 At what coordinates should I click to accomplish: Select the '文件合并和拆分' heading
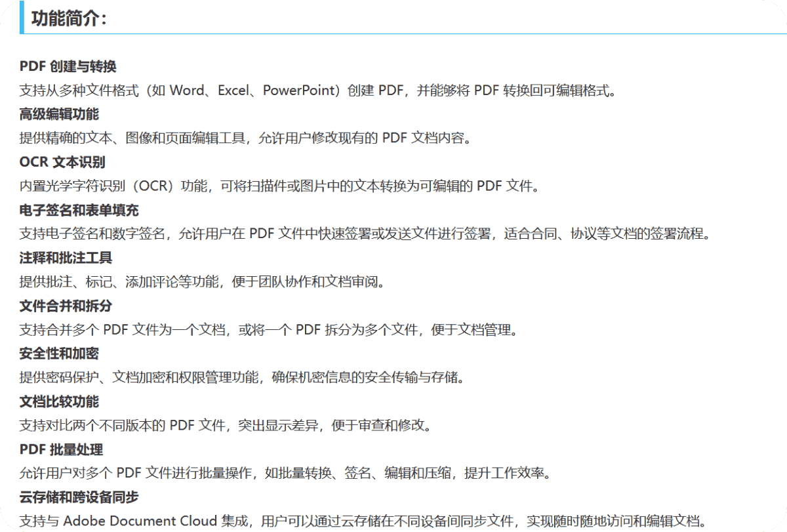point(66,306)
